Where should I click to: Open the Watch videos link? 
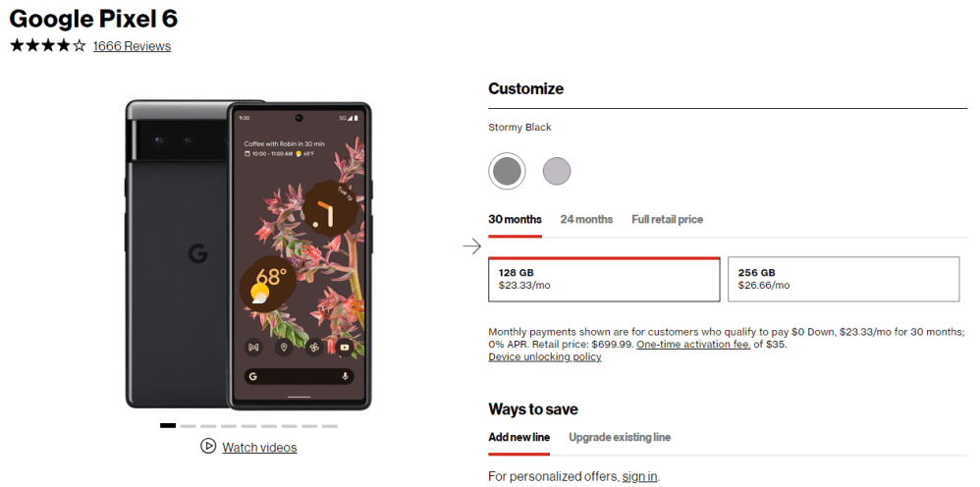click(259, 448)
